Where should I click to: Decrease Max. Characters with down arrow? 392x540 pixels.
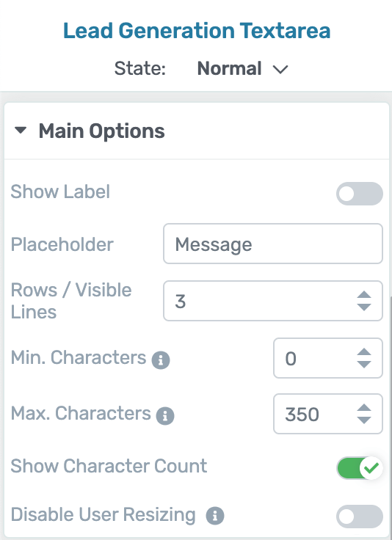click(364, 420)
